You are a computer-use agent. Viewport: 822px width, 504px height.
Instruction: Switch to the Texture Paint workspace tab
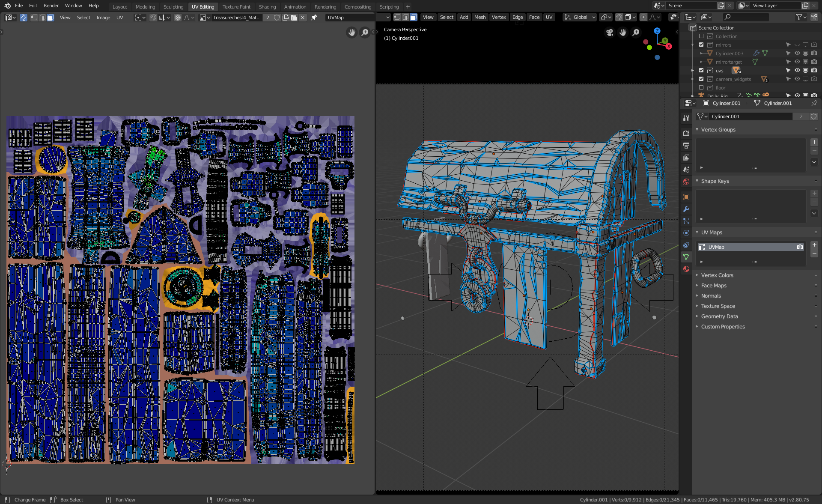click(236, 7)
